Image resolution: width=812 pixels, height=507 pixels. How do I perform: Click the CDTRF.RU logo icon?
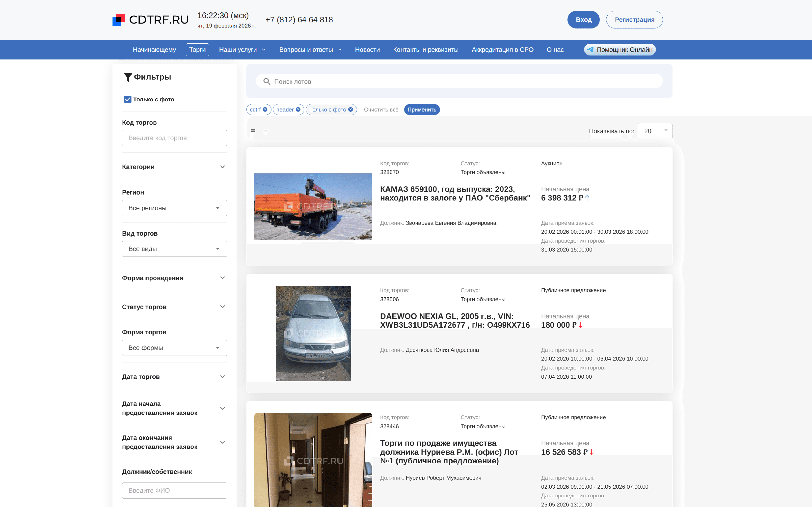point(118,19)
